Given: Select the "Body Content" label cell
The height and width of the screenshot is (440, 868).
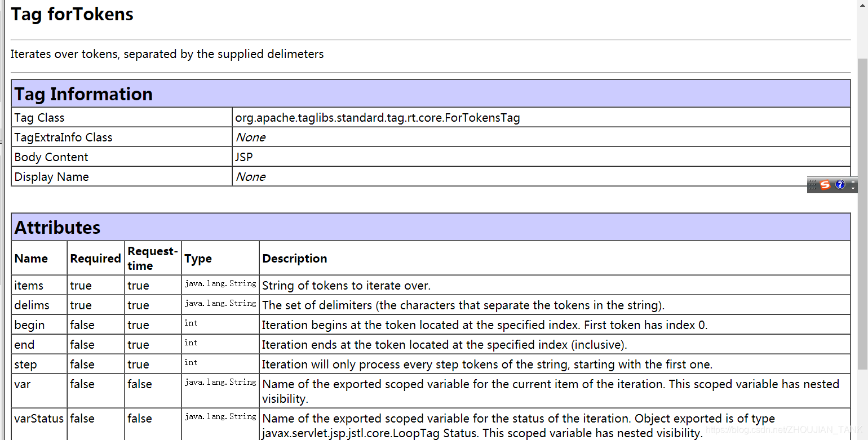Looking at the screenshot, I should tap(122, 157).
